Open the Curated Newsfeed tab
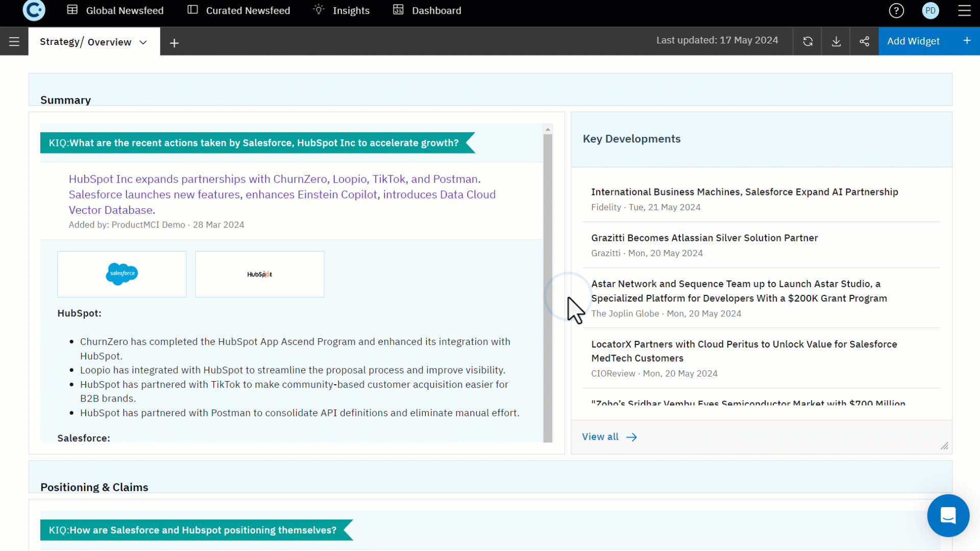The height and width of the screenshot is (551, 980). 239,10
